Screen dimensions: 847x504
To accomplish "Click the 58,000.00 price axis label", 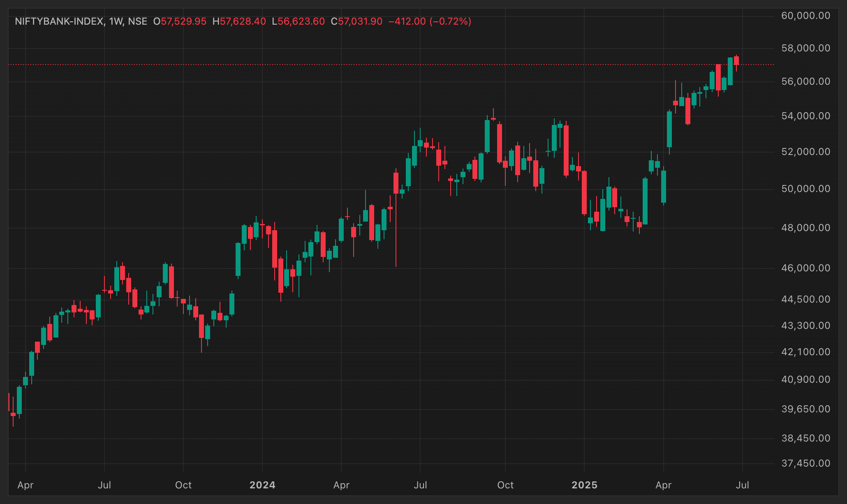I will point(805,48).
